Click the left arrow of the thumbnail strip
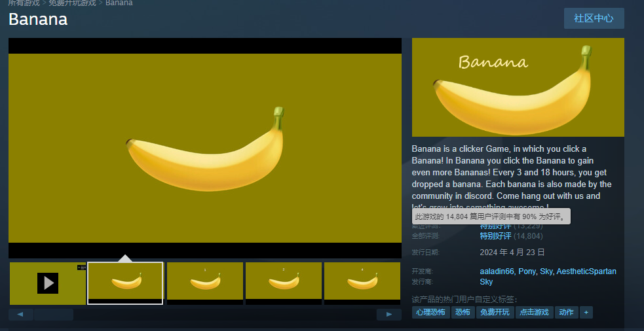644x331 pixels. click(x=20, y=315)
